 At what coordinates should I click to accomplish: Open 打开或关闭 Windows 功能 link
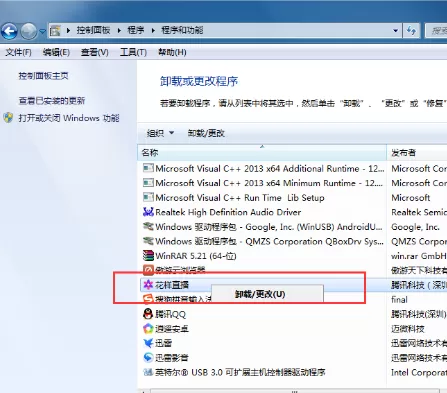click(x=69, y=118)
